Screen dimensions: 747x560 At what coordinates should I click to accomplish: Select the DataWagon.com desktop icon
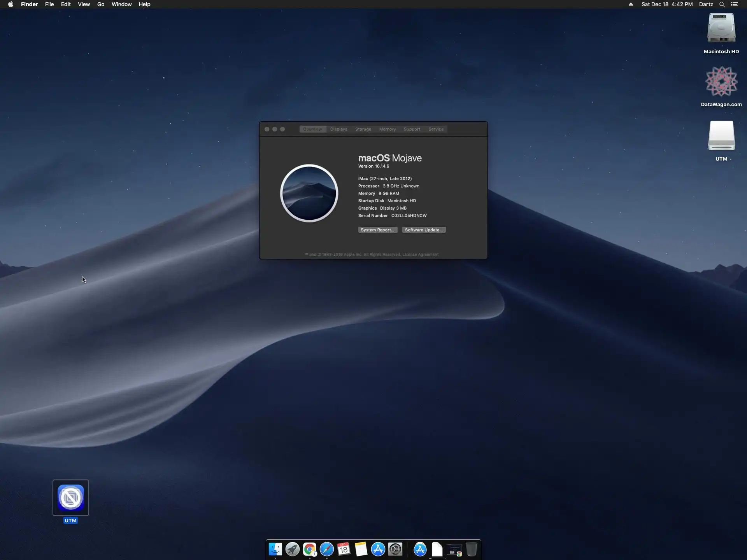(x=721, y=82)
